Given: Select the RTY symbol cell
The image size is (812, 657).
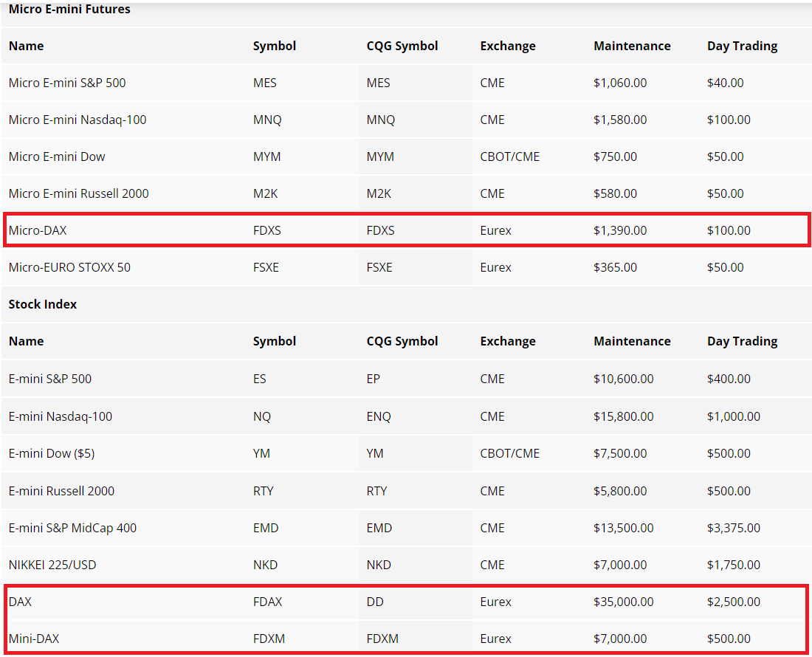Looking at the screenshot, I should (x=263, y=491).
